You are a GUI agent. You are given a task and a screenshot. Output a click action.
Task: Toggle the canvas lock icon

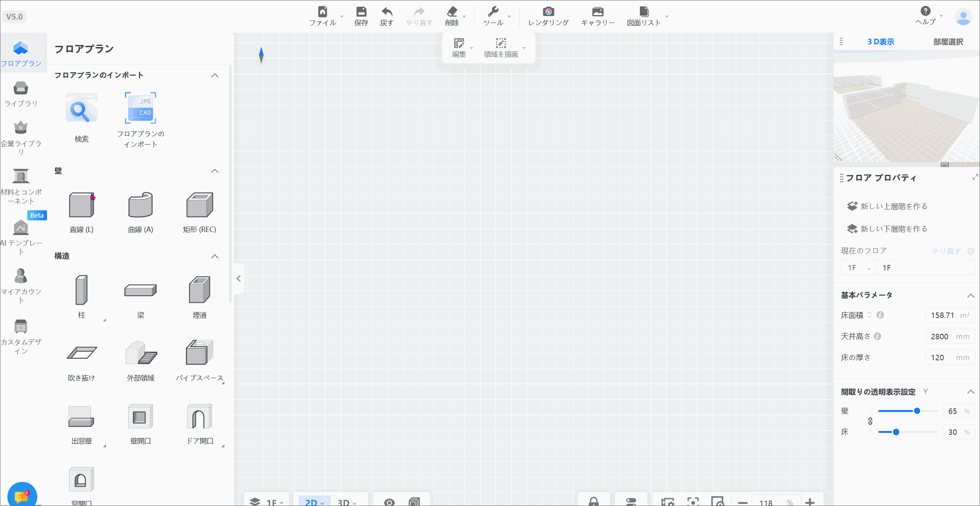click(x=594, y=501)
